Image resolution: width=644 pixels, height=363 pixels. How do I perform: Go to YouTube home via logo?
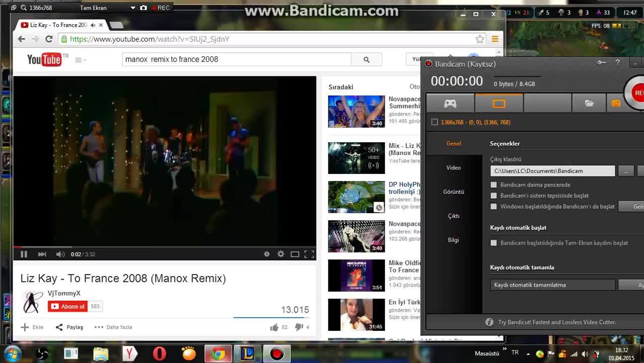coord(44,60)
